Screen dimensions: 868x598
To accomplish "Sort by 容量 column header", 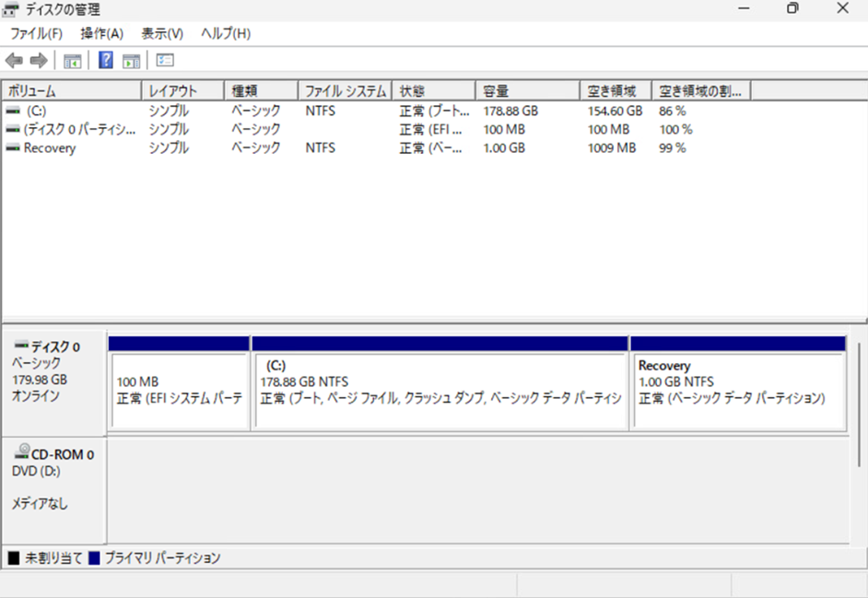I will point(528,91).
